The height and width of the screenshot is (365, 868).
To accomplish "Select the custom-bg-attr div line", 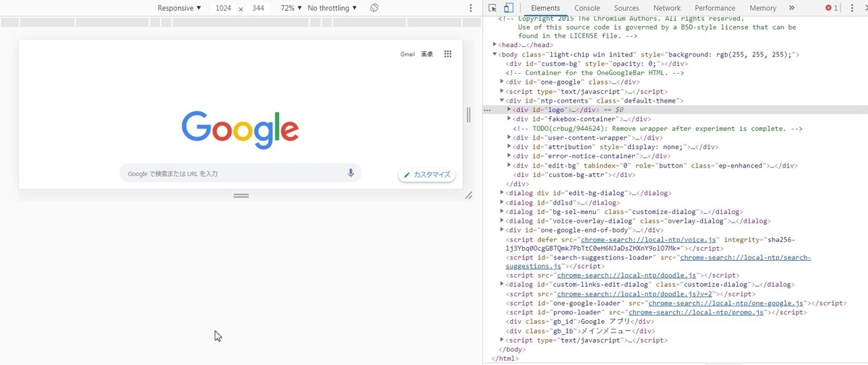I will pos(574,175).
